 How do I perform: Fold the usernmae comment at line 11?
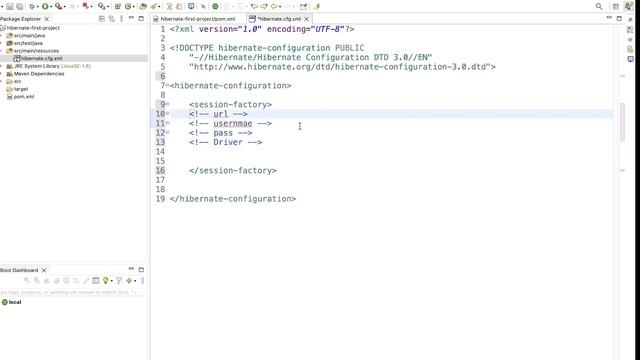coord(167,123)
